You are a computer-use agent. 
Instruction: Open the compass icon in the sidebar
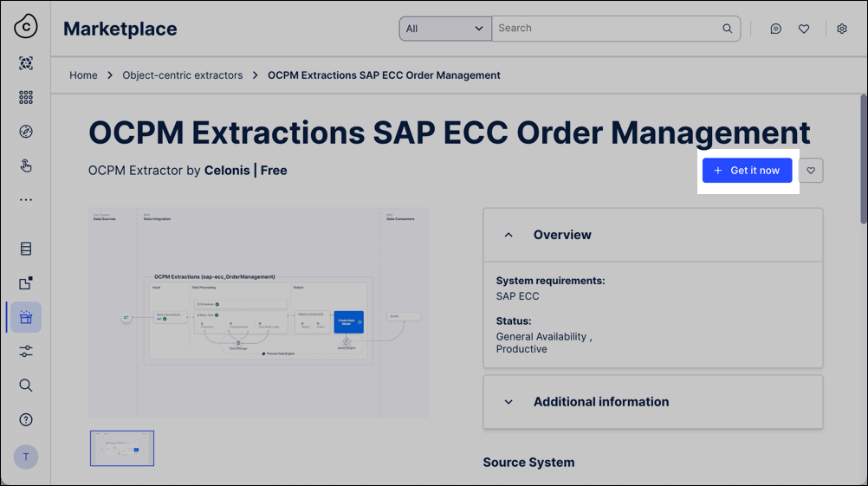point(26,132)
